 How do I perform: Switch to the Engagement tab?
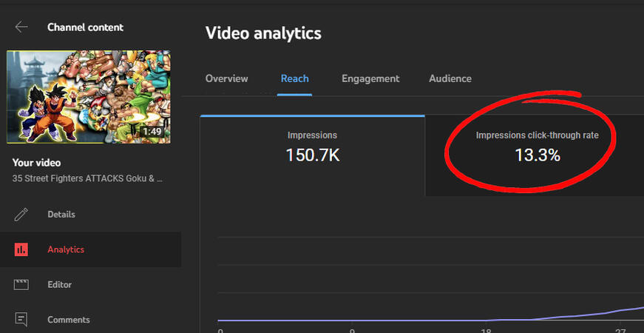point(370,78)
